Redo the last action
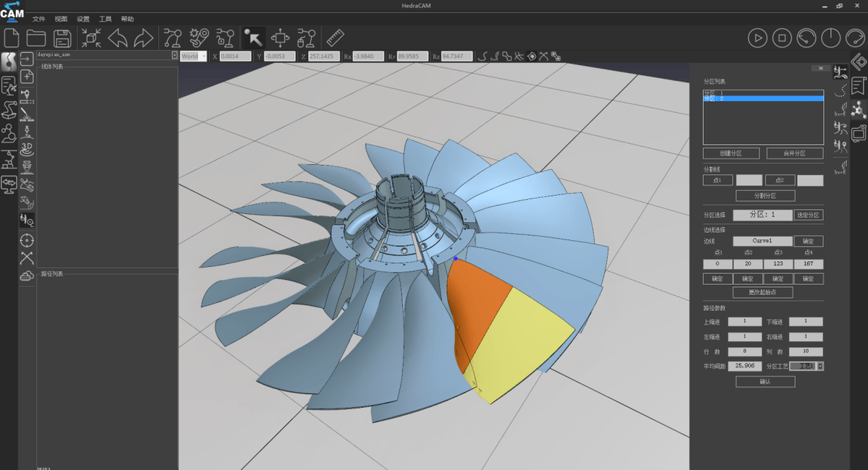 tap(144, 38)
